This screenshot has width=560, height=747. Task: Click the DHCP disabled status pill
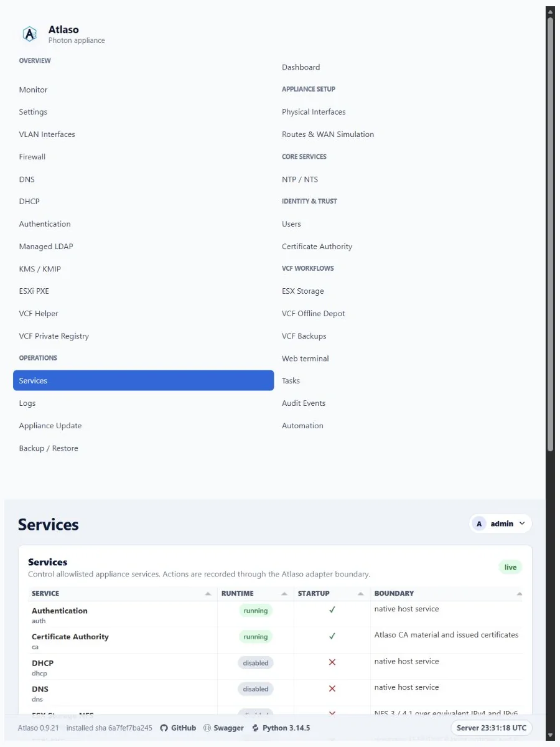(256, 663)
